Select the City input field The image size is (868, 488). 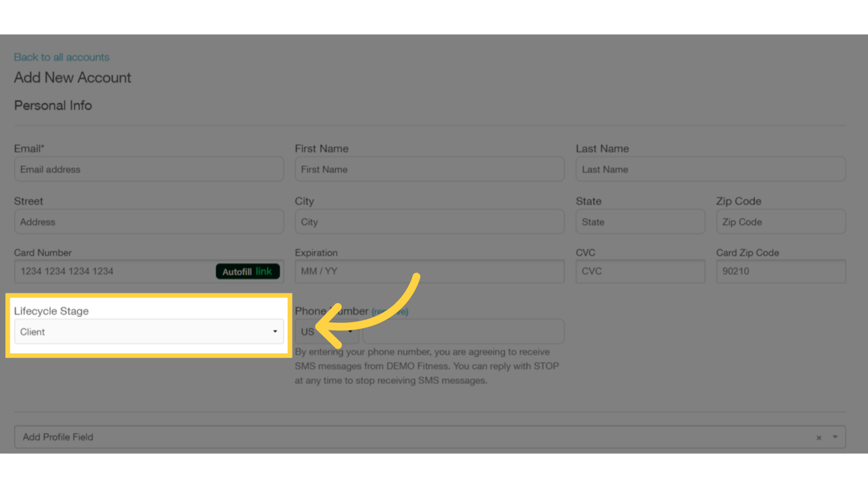pos(430,221)
